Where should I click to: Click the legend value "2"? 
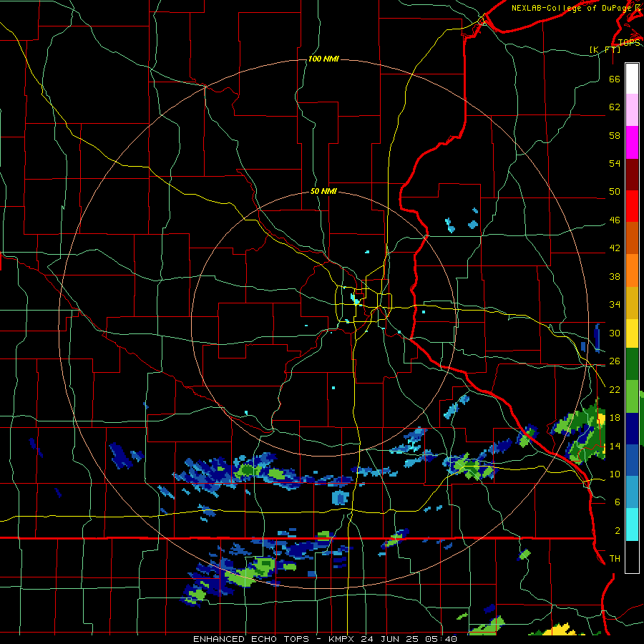(618, 531)
